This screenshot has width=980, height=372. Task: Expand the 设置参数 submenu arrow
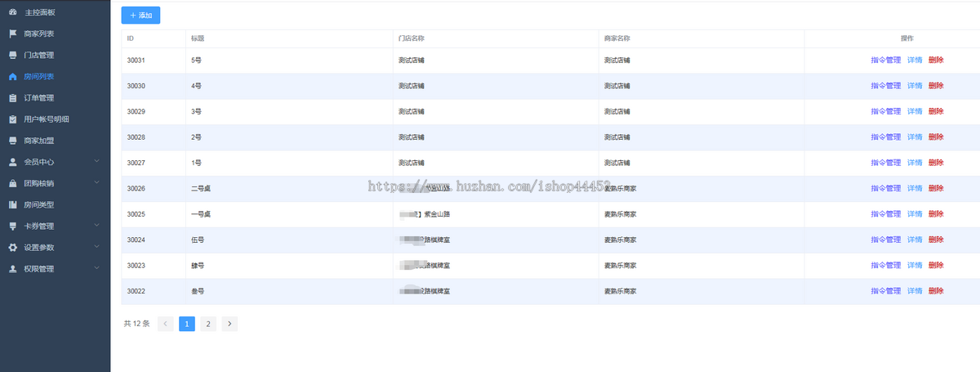(x=97, y=246)
